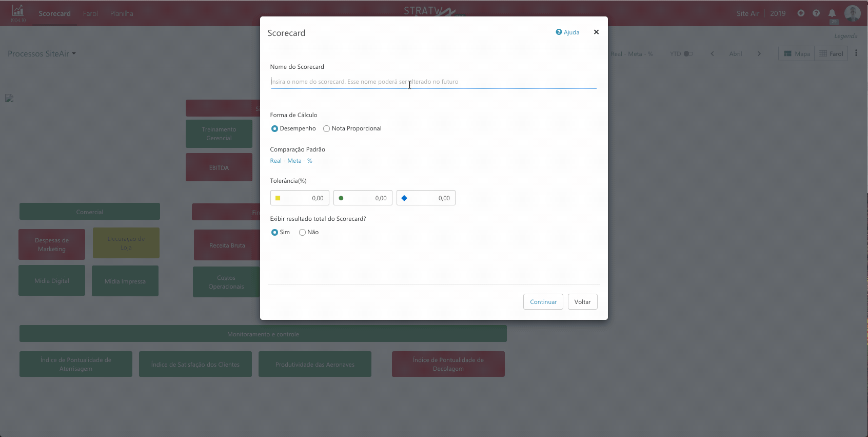This screenshot has height=437, width=868.
Task: Open the Planilha tab in top bar
Action: coord(122,13)
